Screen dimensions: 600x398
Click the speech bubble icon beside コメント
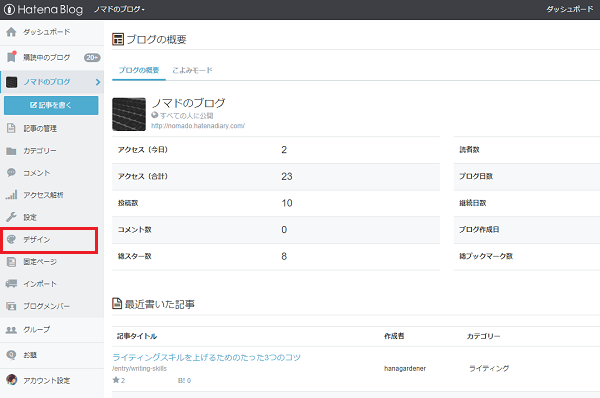coord(11,173)
